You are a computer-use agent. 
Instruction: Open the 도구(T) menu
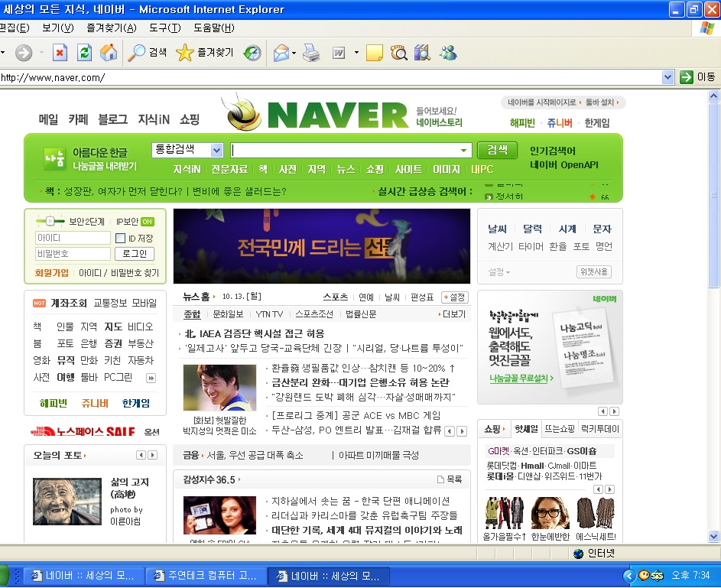(x=165, y=28)
